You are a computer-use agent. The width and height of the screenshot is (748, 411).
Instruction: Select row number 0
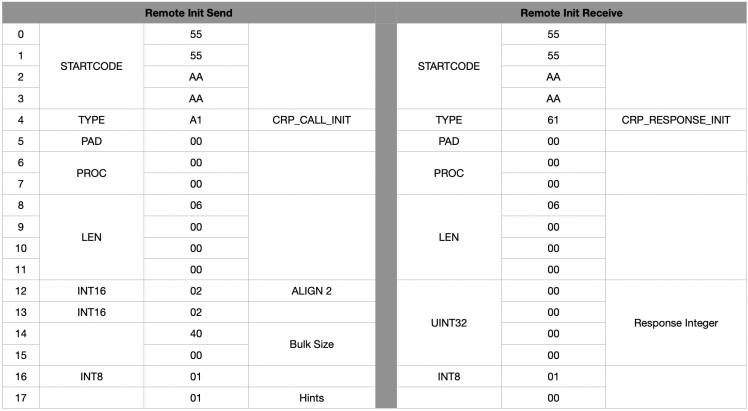point(20,34)
